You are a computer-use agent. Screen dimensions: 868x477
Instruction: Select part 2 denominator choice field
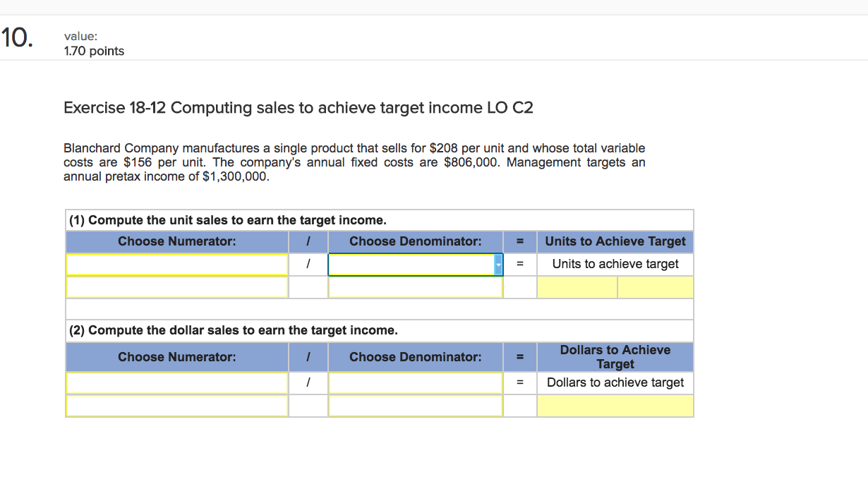[x=415, y=383]
